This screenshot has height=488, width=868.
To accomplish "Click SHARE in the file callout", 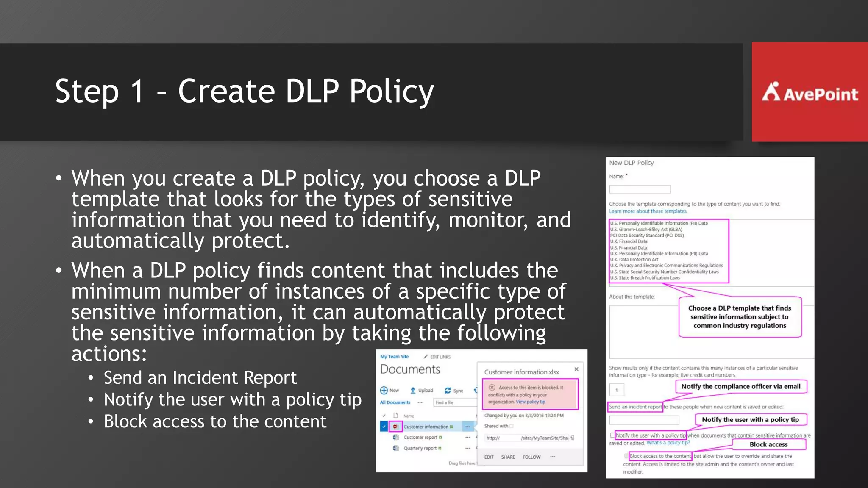I will coord(508,457).
